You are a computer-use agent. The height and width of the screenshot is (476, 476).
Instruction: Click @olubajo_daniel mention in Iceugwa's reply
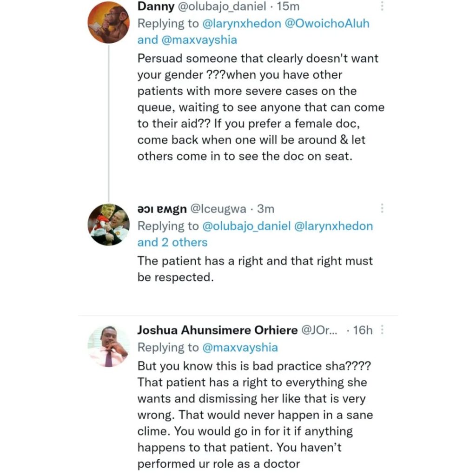click(x=246, y=226)
